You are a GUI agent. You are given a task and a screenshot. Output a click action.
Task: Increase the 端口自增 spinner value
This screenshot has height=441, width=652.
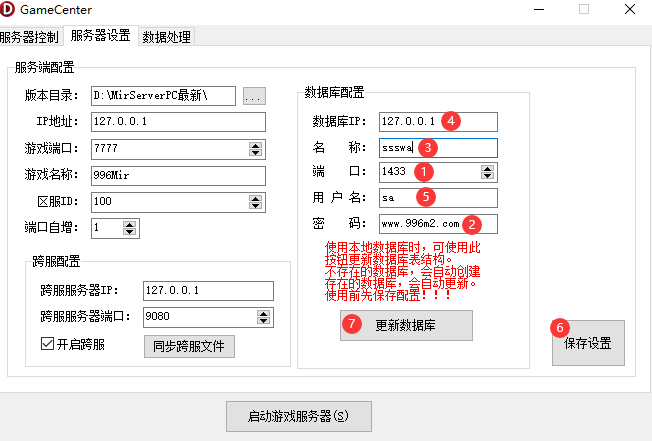pyautogui.click(x=129, y=224)
